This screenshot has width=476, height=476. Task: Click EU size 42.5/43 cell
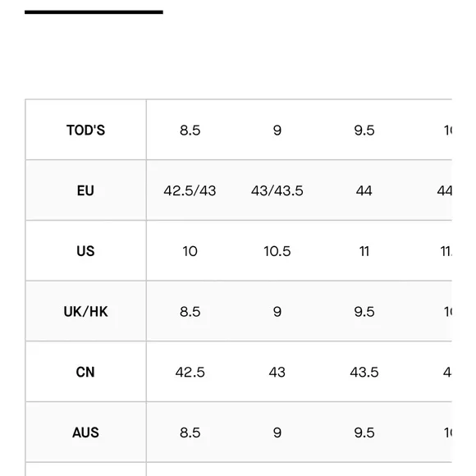click(x=190, y=190)
